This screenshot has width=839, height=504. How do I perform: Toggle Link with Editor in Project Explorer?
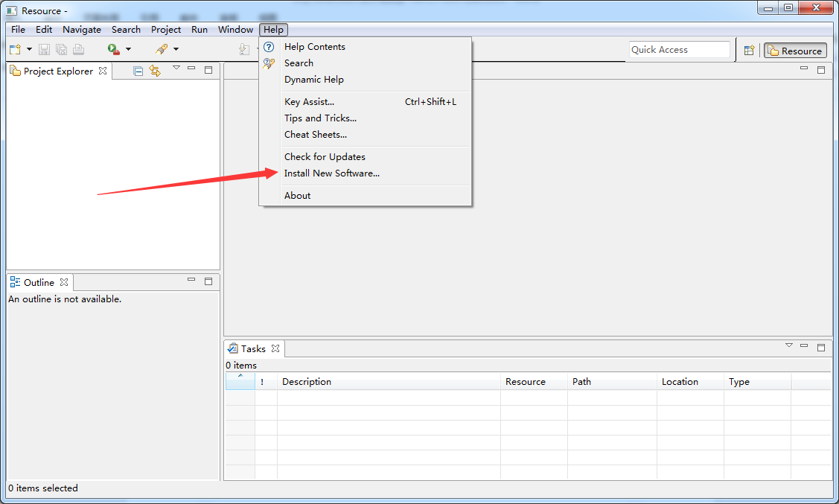click(155, 71)
